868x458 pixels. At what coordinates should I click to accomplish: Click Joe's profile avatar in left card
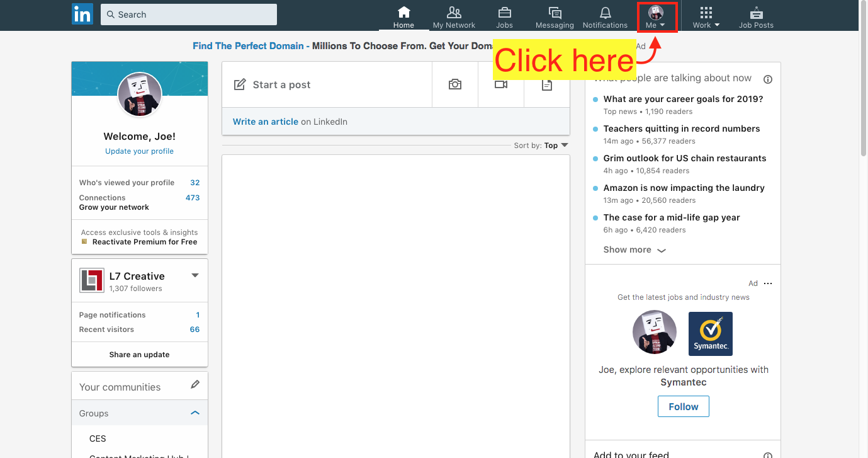[x=140, y=94]
